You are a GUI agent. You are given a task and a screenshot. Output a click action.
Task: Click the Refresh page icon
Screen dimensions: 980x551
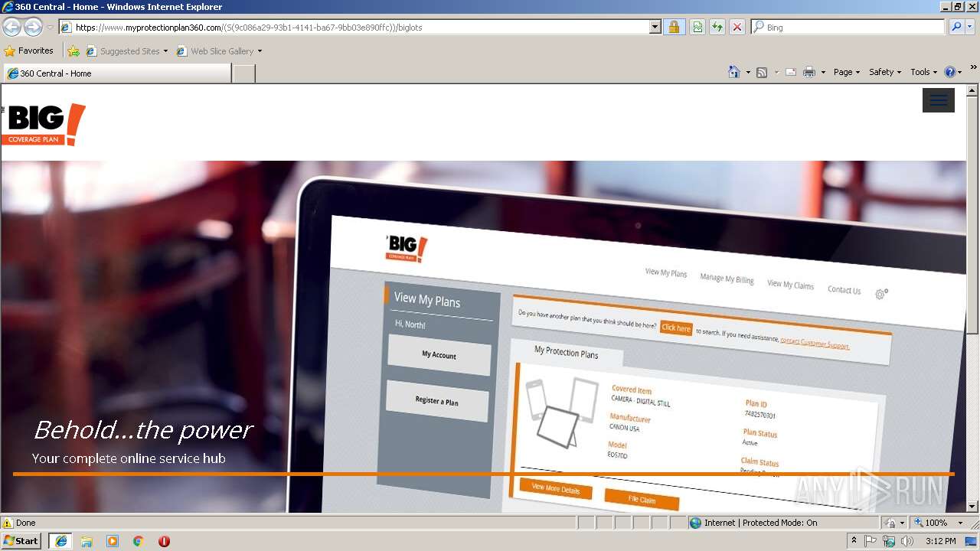point(717,27)
